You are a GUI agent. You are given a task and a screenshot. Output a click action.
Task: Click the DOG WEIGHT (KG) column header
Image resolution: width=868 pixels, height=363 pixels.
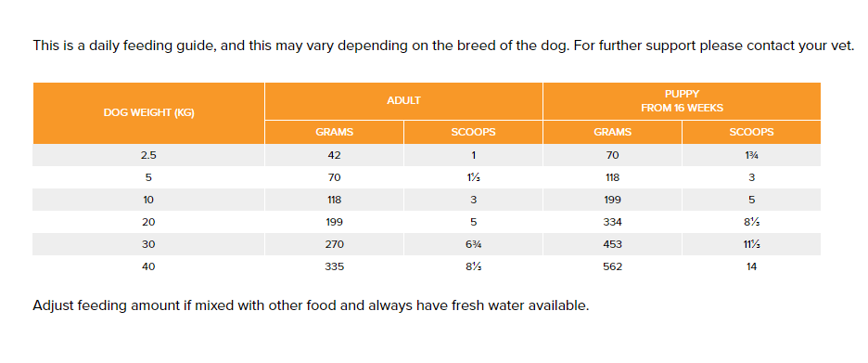(148, 113)
